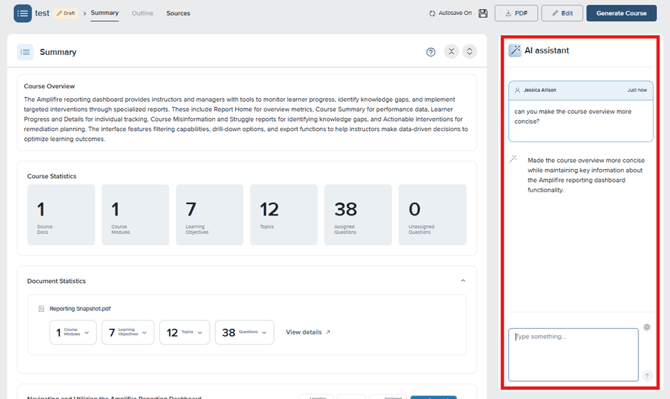This screenshot has height=399, width=670.
Task: Click the Type something input field
Action: [573, 355]
